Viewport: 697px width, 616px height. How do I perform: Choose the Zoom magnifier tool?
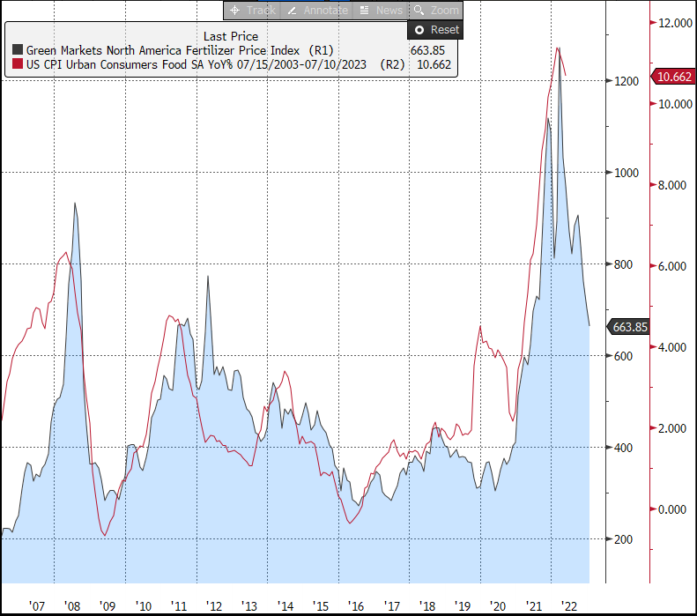click(x=436, y=11)
